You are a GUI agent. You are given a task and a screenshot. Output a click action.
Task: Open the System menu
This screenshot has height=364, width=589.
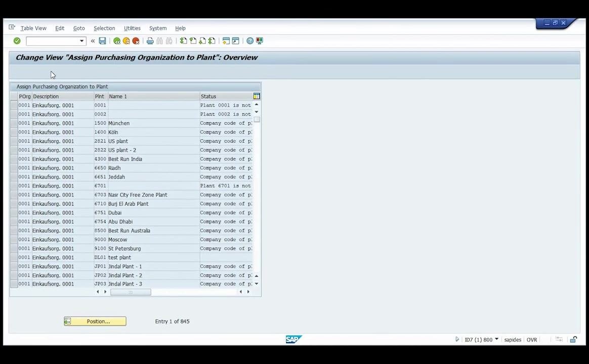coord(158,28)
